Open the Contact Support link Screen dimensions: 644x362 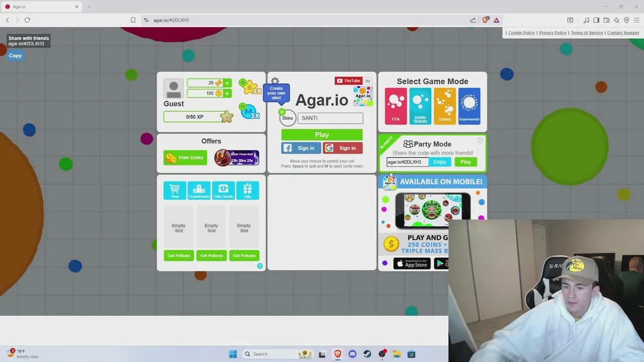coord(623,33)
